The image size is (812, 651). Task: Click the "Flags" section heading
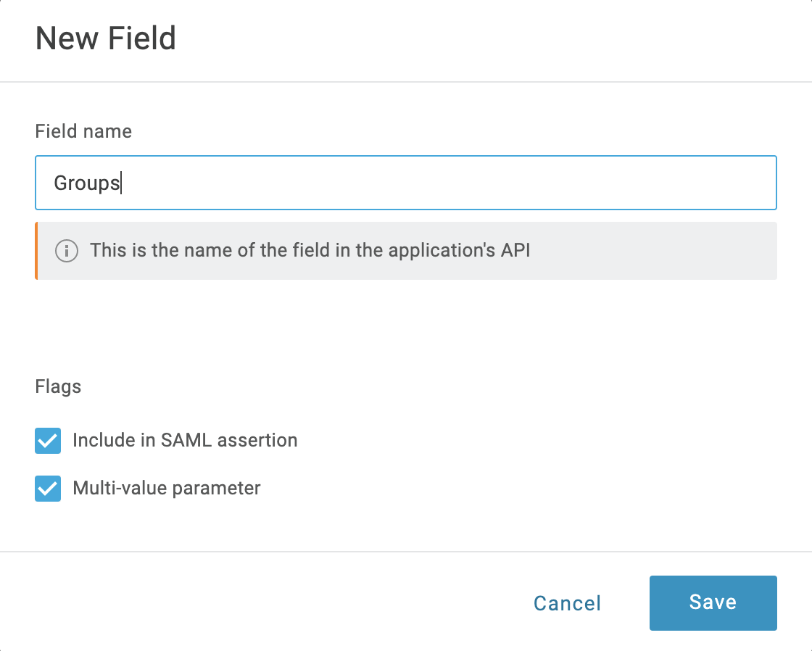click(58, 386)
